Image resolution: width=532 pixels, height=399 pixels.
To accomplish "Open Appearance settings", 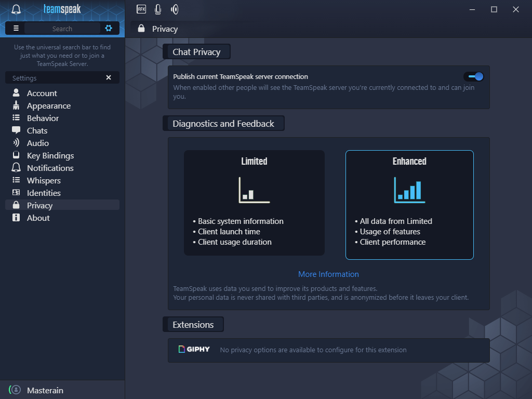I will (48, 105).
